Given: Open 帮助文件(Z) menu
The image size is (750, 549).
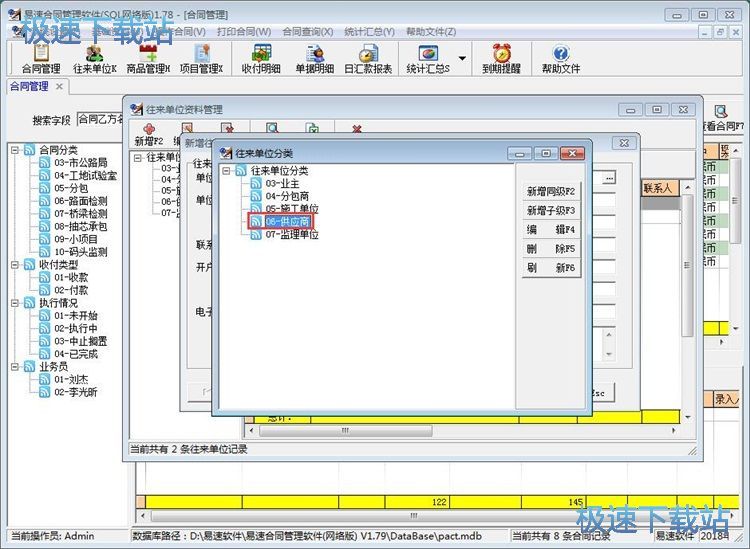Looking at the screenshot, I should coord(431,32).
